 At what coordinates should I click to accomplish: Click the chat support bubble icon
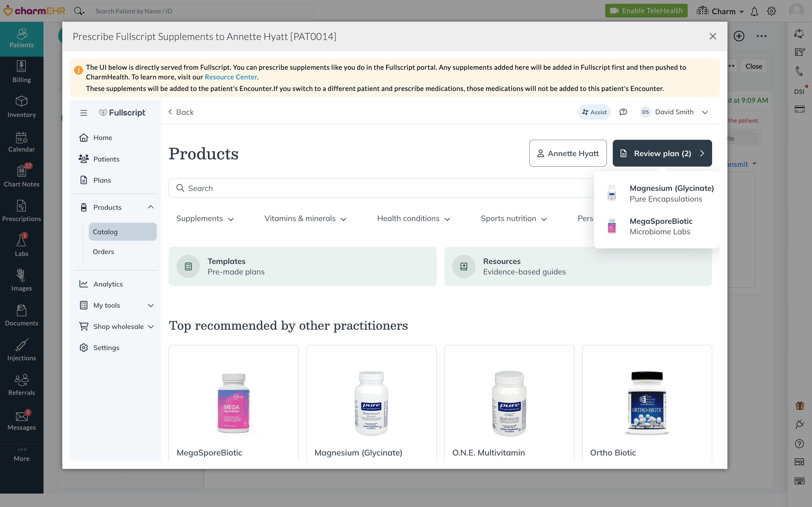click(623, 112)
